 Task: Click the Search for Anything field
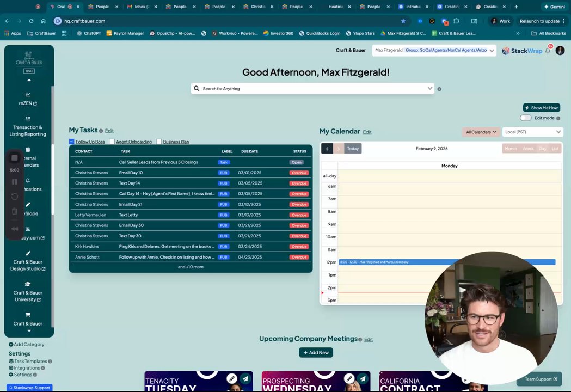pyautogui.click(x=312, y=89)
